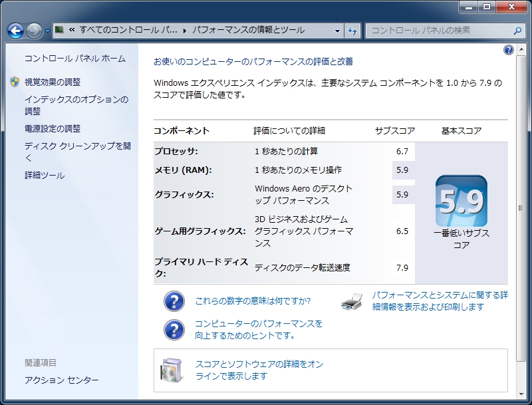Click the メモリ (RAM) subscore 5.9
The image size is (532, 405).
pyautogui.click(x=402, y=170)
